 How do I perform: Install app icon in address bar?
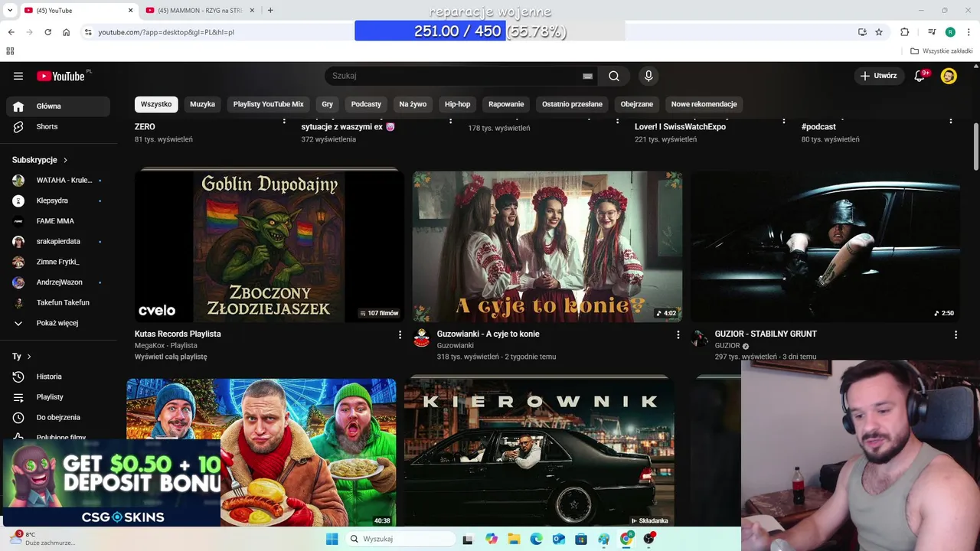[862, 32]
